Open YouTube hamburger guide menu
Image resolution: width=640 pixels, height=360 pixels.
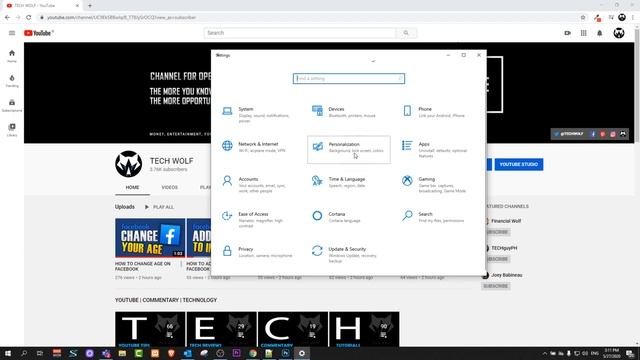(12, 33)
